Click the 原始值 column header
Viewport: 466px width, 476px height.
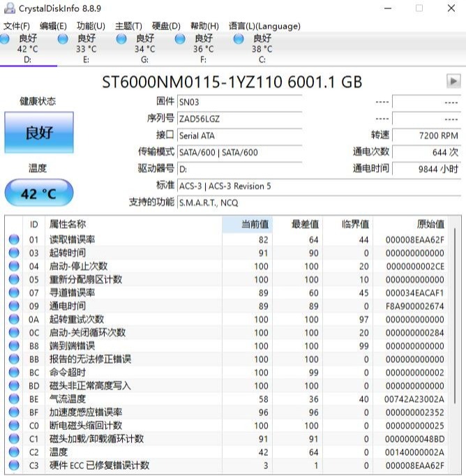pyautogui.click(x=411, y=224)
